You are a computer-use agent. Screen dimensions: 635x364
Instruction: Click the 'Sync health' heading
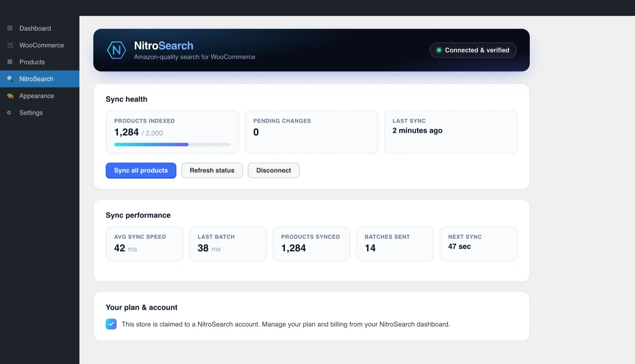[126, 99]
